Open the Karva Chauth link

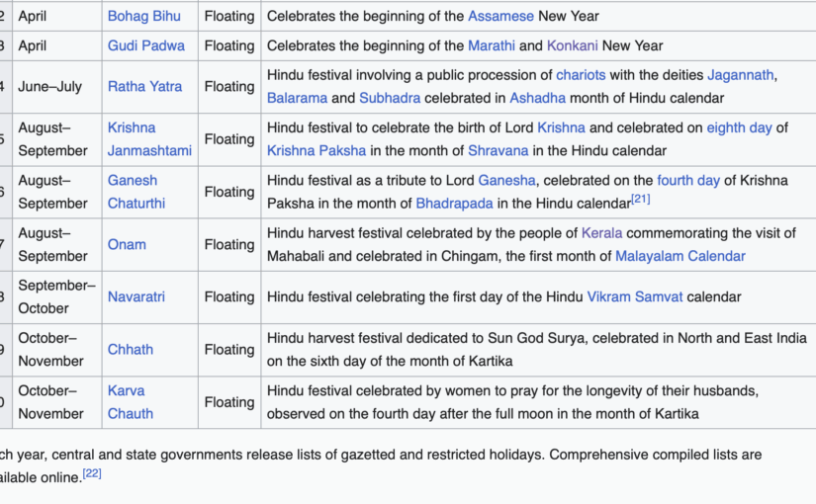coord(131,401)
